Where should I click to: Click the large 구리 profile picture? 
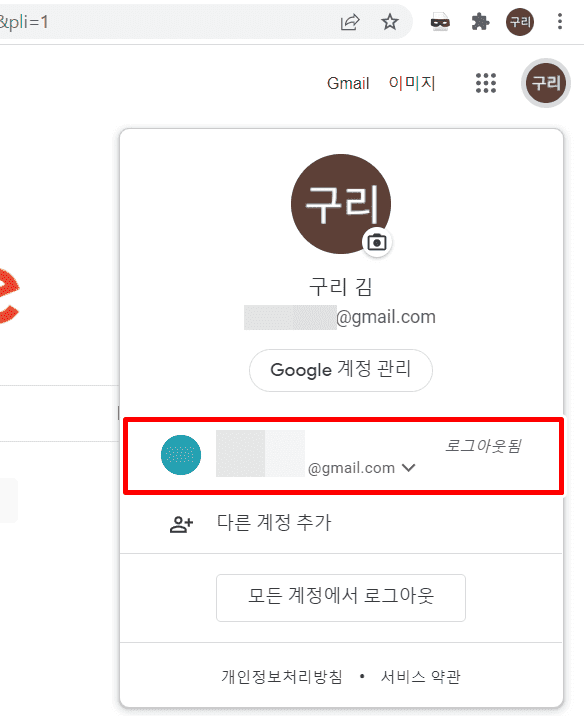[341, 204]
